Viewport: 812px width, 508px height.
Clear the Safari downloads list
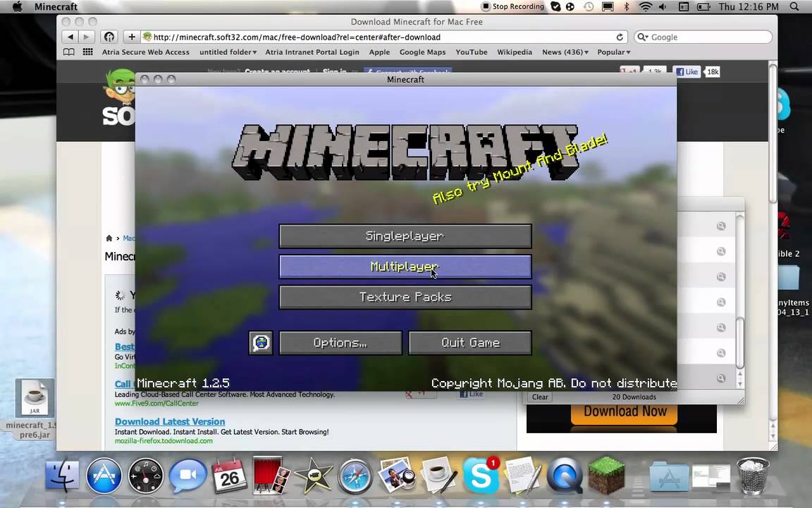pos(540,397)
